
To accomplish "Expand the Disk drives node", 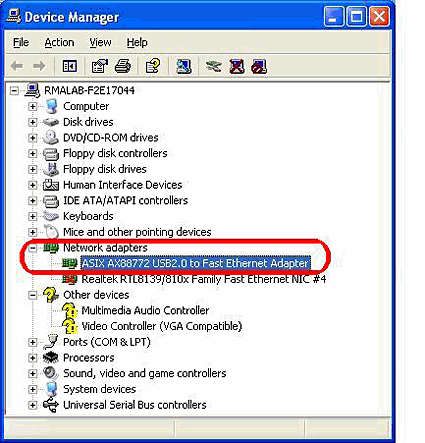I will [32, 122].
